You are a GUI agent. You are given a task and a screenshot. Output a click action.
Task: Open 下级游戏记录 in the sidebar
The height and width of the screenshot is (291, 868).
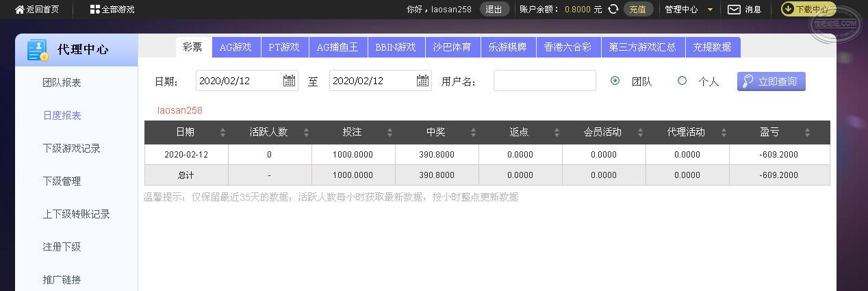(71, 148)
